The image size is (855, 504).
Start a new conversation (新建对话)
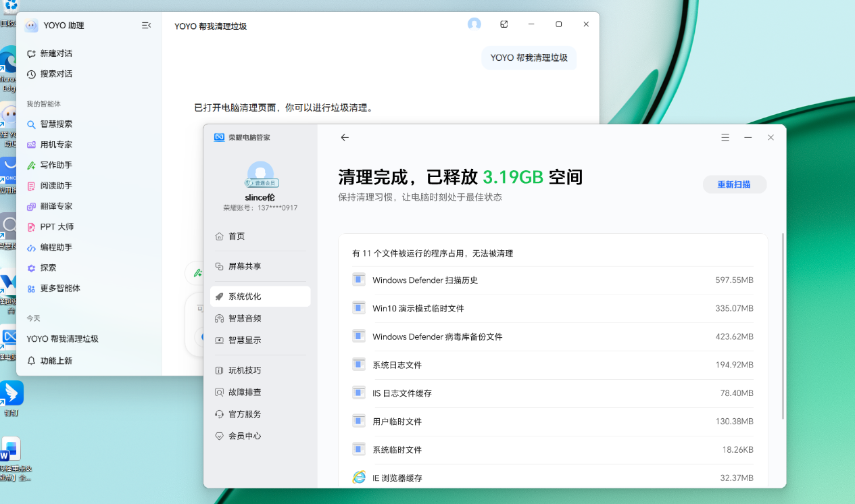49,53
